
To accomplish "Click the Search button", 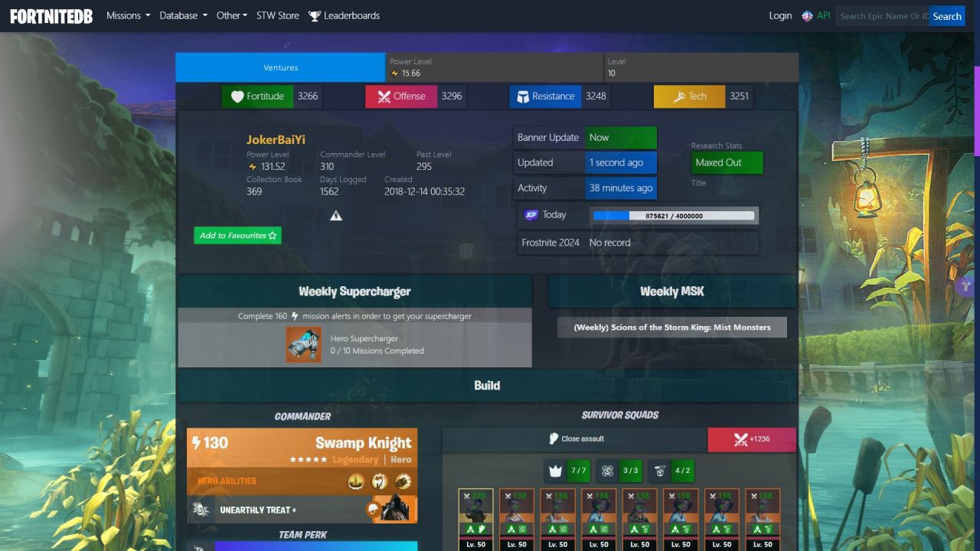I will (947, 16).
